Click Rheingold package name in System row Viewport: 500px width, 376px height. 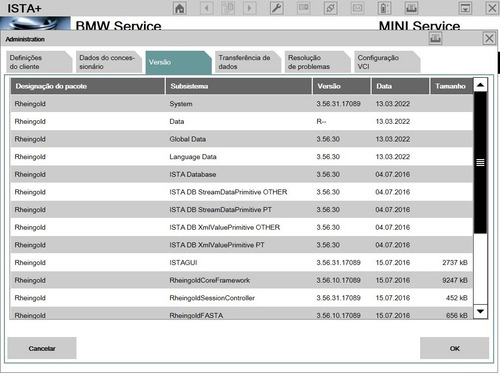click(x=30, y=104)
